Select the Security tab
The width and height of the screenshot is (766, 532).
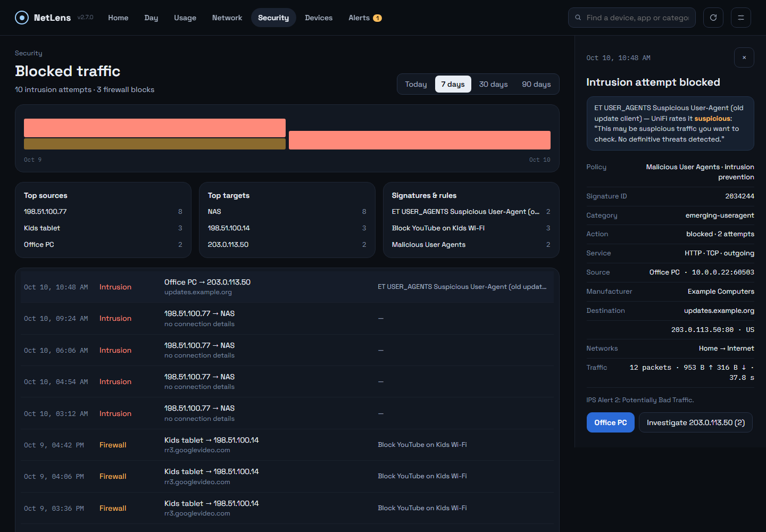(x=273, y=18)
